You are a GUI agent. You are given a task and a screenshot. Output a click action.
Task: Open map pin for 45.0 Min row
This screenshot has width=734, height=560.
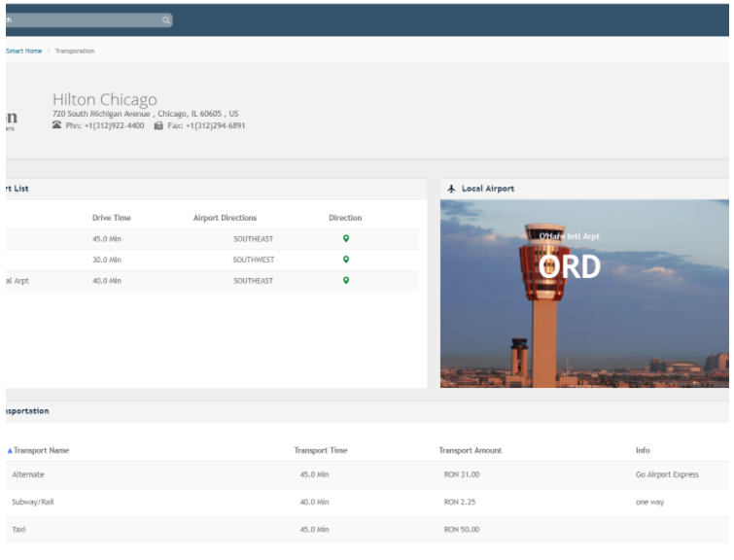pyautogui.click(x=346, y=239)
